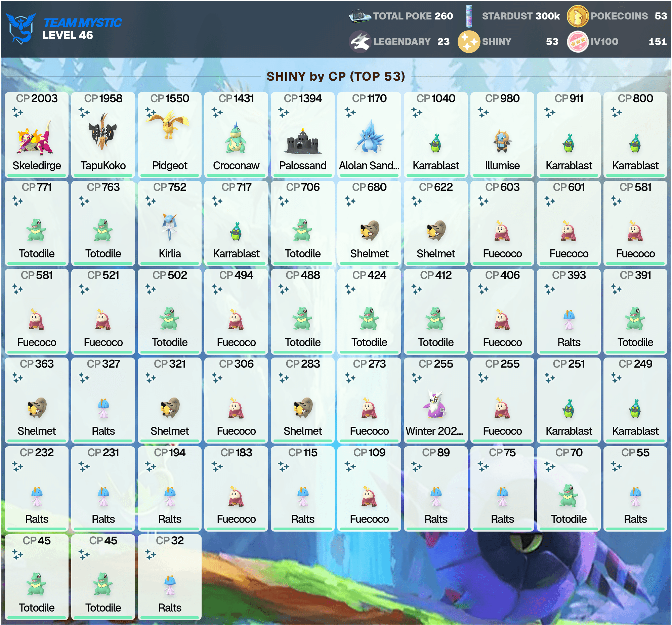The image size is (672, 625).
Task: Select the CP 603 Fuecoco sprite
Action: click(502, 231)
